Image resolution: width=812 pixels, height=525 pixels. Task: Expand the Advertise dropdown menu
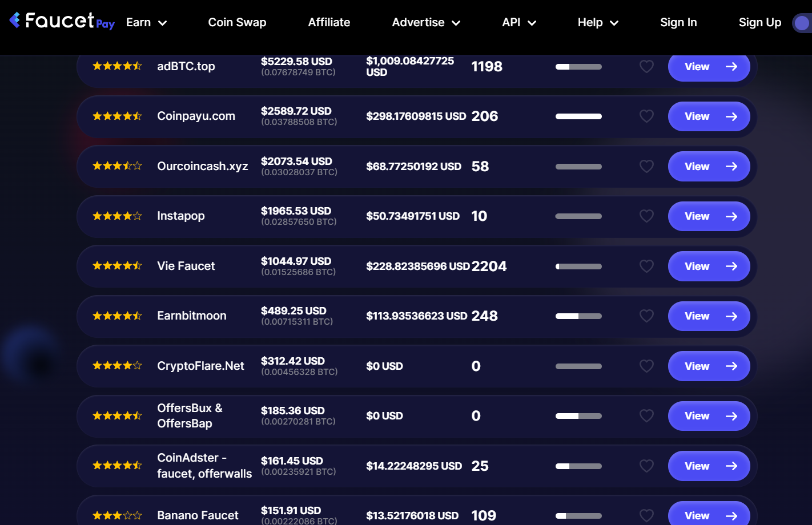[426, 22]
